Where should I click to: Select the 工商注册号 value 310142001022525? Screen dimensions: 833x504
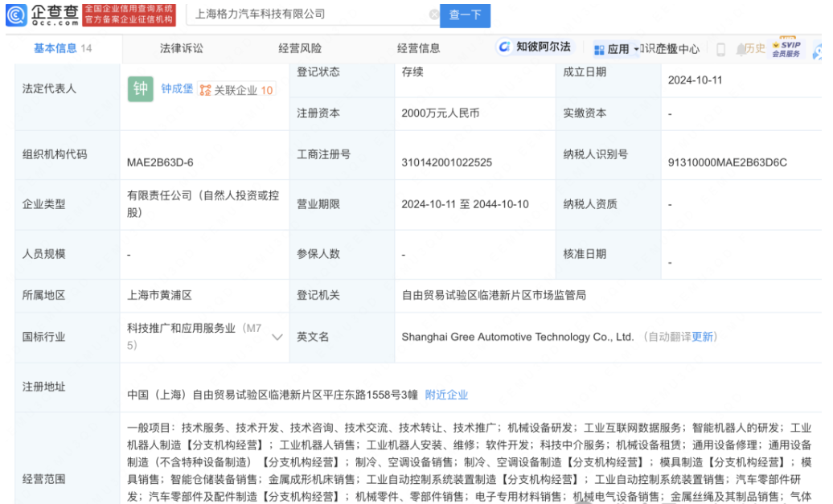click(447, 162)
